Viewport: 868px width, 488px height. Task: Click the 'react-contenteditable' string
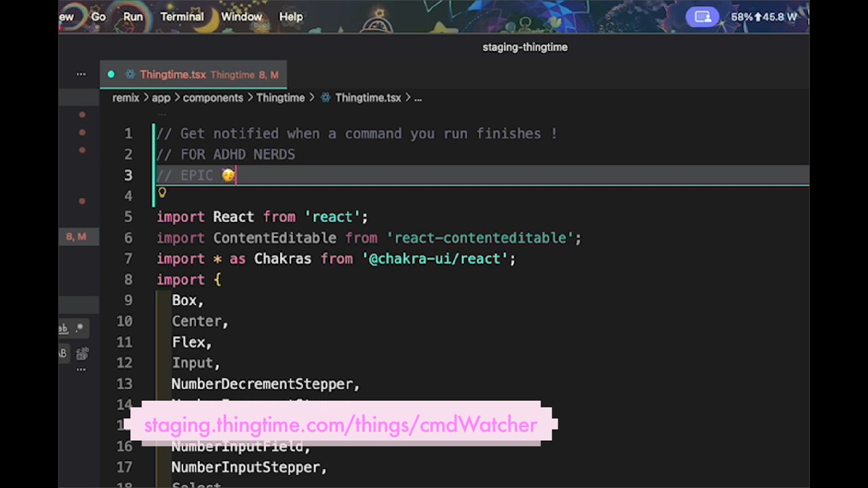coord(481,238)
